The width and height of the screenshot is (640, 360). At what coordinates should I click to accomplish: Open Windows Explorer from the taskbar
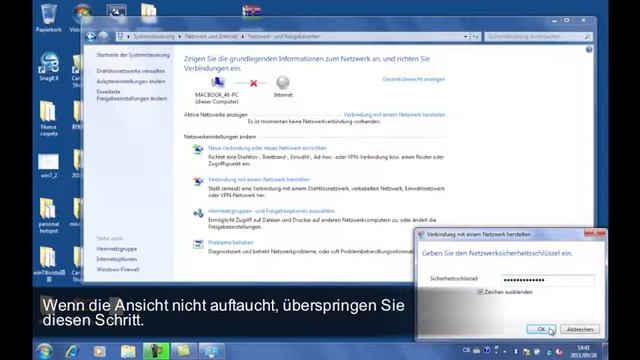[x=128, y=351]
